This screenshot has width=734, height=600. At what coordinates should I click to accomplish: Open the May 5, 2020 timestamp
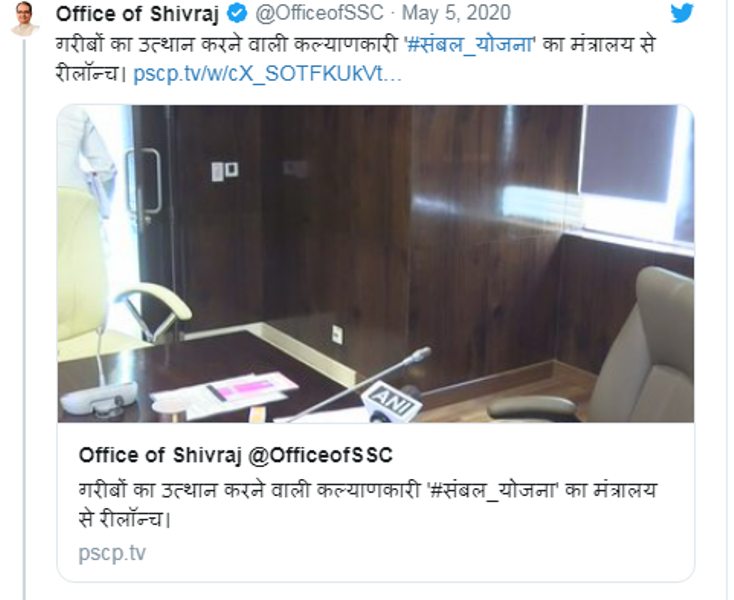coord(456,13)
